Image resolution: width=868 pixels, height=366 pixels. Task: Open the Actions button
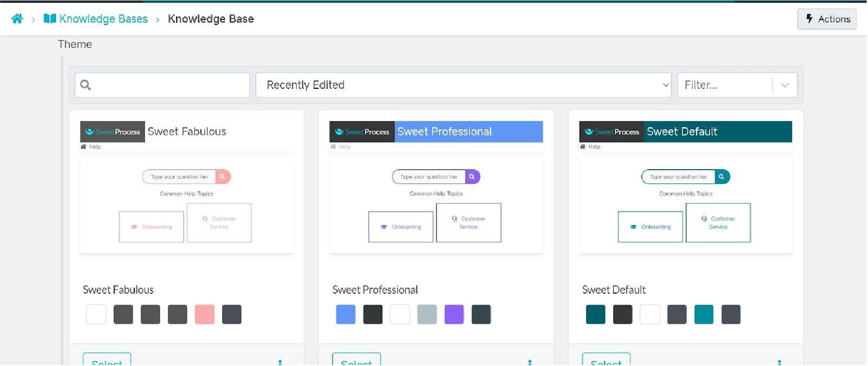click(x=827, y=19)
